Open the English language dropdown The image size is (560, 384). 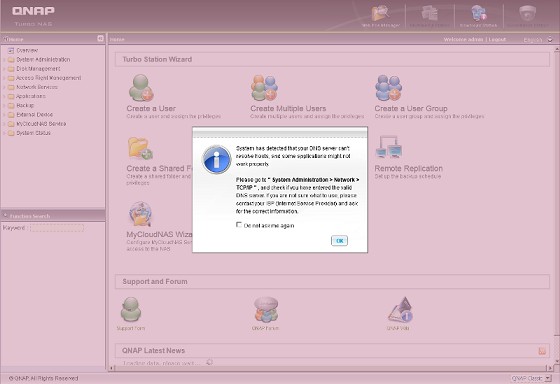coord(550,39)
